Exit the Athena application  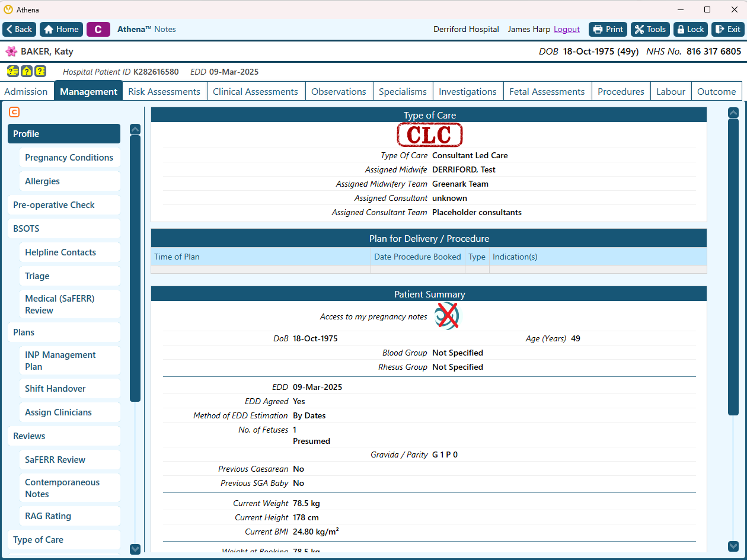coord(727,29)
